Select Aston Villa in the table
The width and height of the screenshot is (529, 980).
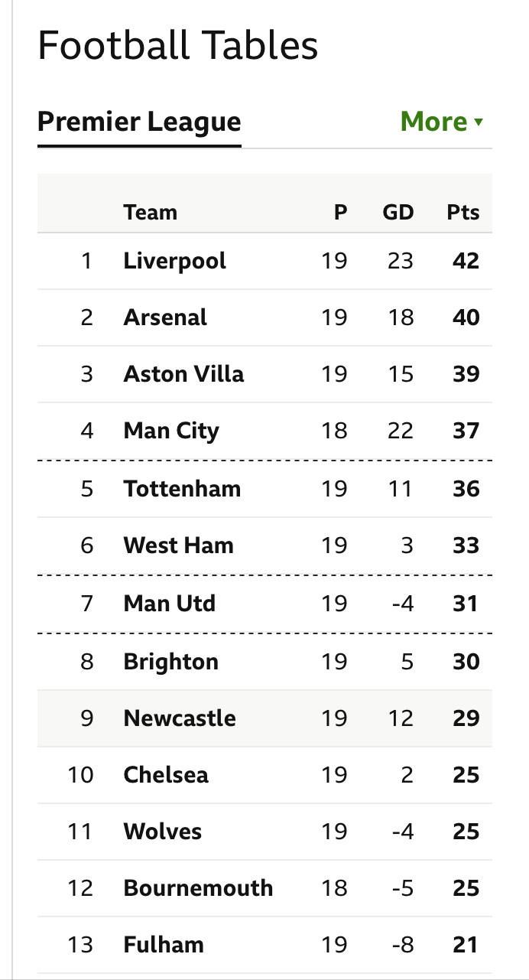coord(184,374)
